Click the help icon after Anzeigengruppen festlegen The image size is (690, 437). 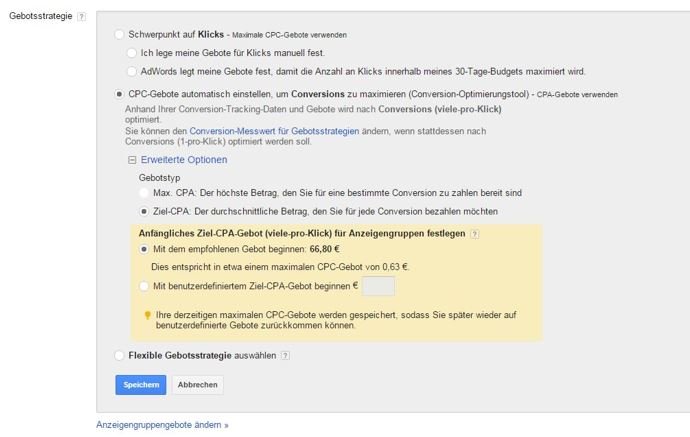tap(474, 234)
